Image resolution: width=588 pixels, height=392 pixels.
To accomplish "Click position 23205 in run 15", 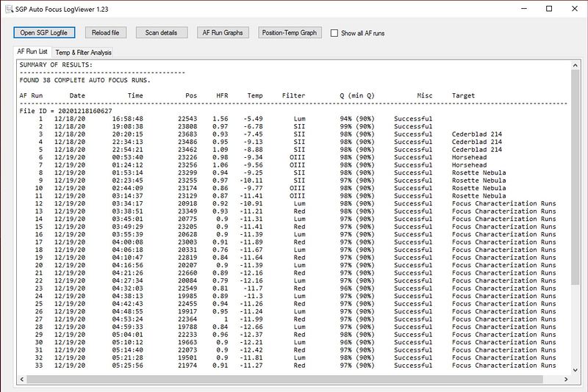I will click(187, 227).
